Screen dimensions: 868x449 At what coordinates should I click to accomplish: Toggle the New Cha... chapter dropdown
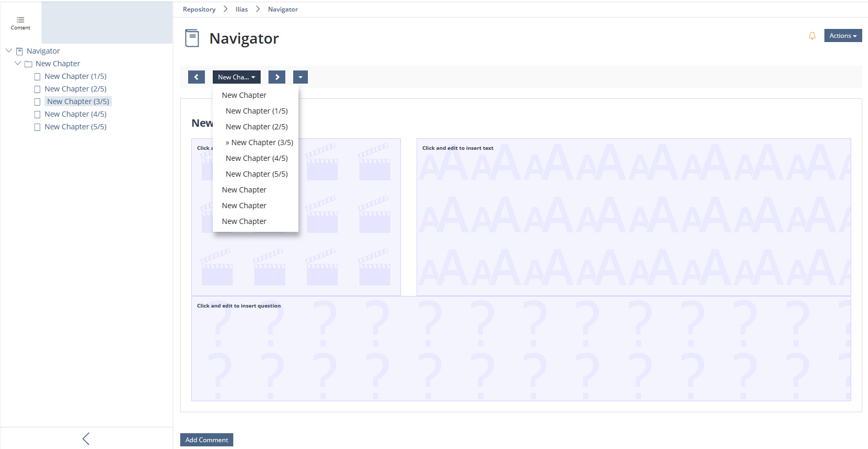coord(236,77)
